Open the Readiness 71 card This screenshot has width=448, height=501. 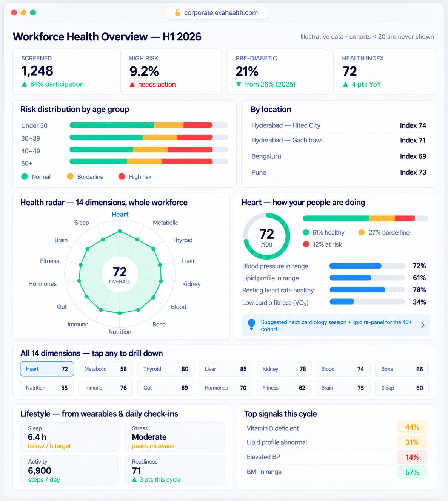coord(175,470)
